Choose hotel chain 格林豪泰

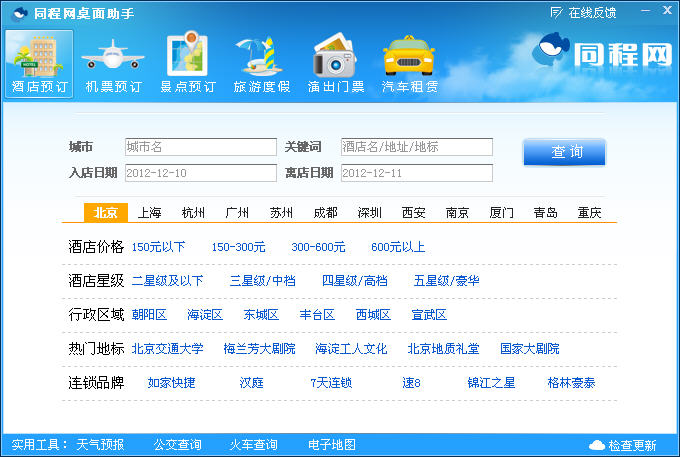coord(572,383)
